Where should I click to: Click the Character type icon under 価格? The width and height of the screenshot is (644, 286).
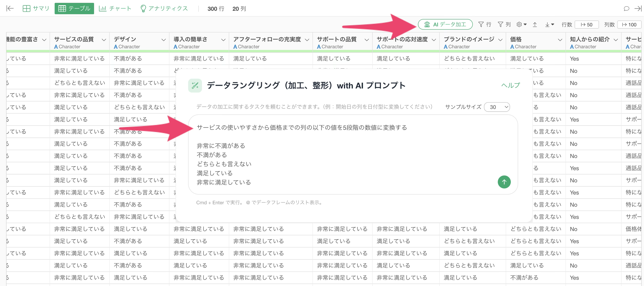[512, 47]
